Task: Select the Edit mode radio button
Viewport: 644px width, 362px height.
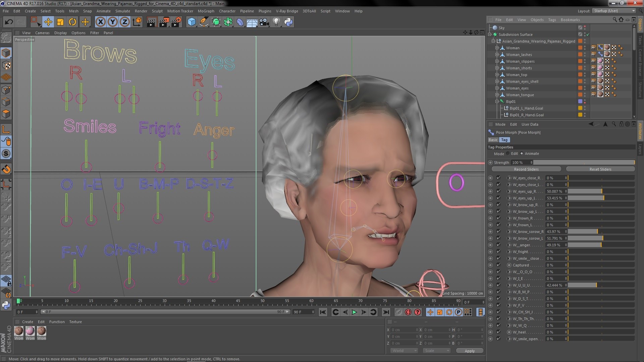Action: (508, 154)
